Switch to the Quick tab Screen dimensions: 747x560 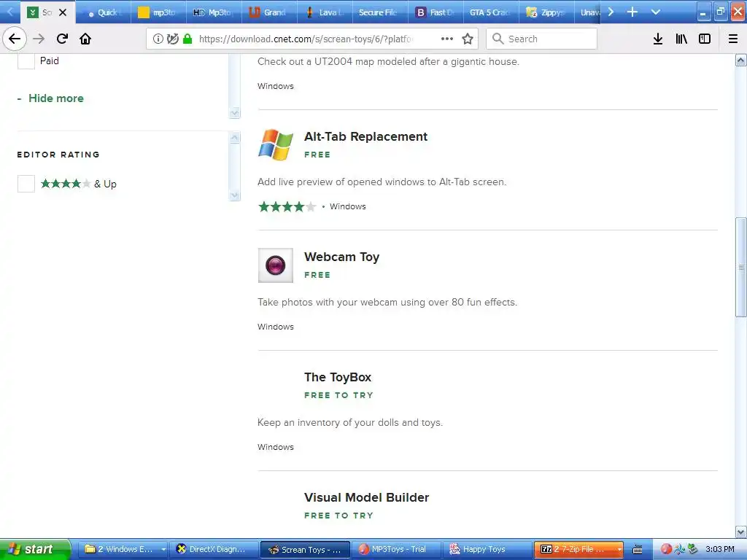tap(104, 12)
